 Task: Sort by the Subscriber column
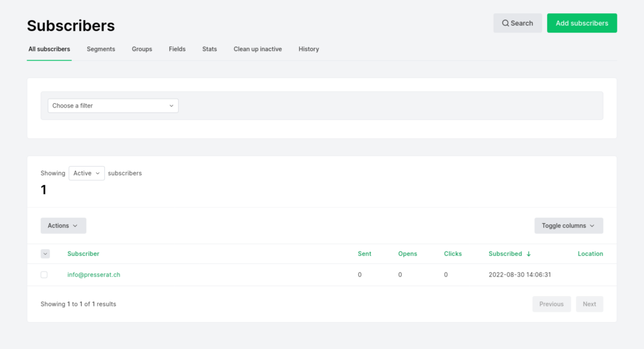click(84, 254)
